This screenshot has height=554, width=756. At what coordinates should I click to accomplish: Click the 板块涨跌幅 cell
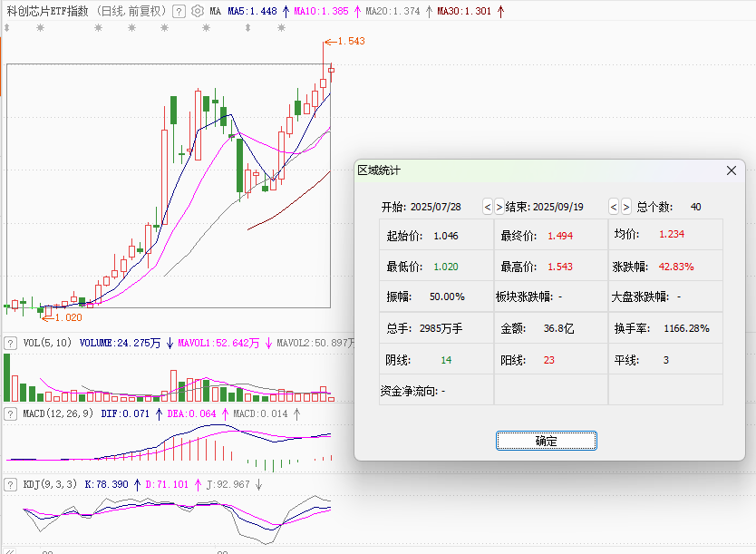[550, 296]
